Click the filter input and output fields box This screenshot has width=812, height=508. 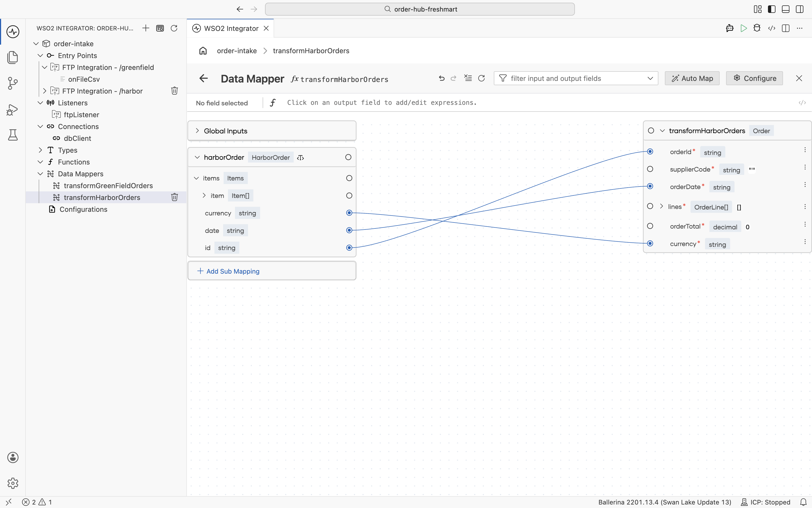pyautogui.click(x=576, y=78)
